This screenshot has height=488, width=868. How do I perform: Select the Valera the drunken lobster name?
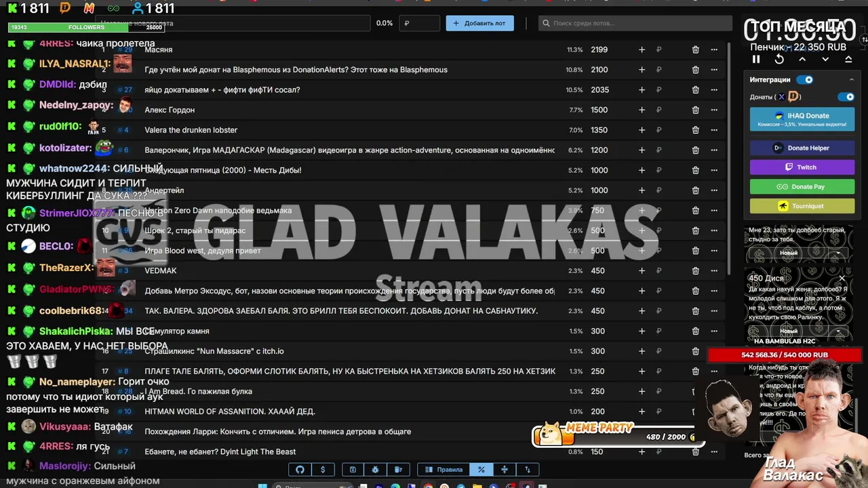tap(191, 130)
